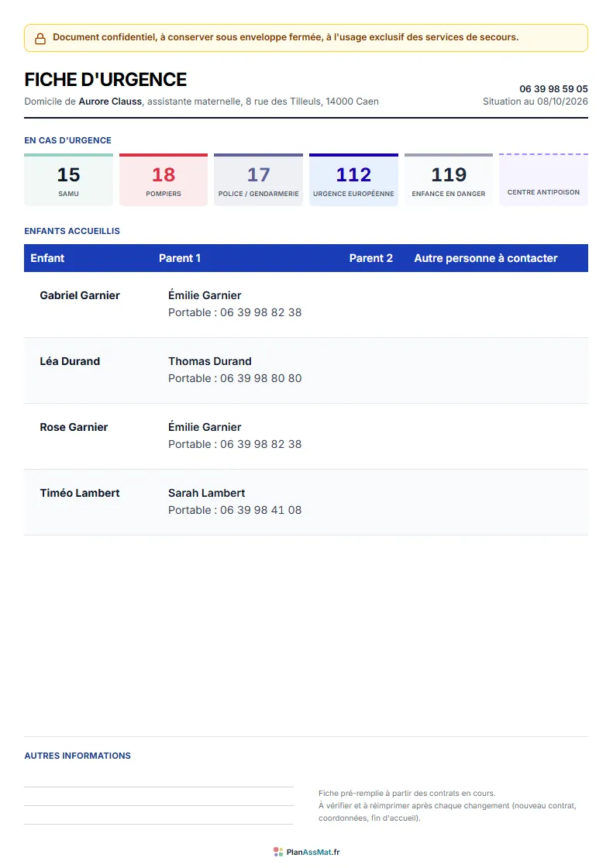
Task: Select child name Timéo Lambert
Action: pyautogui.click(x=80, y=493)
